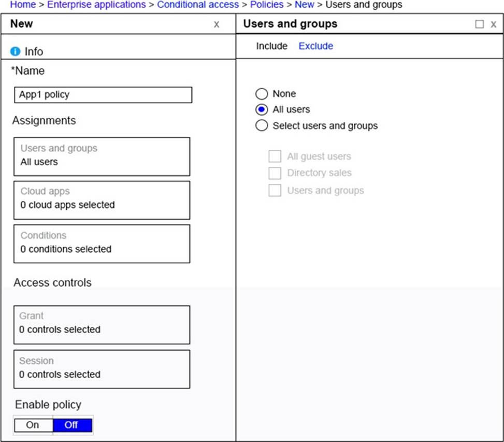Open the Cloud apps assignment
Screen dimensions: 504x442
102,200
